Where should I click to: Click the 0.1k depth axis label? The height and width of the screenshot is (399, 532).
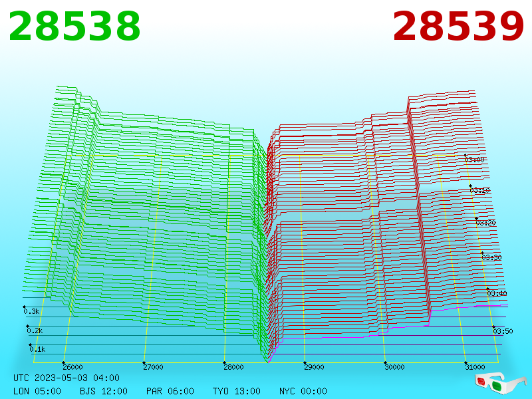(37, 349)
